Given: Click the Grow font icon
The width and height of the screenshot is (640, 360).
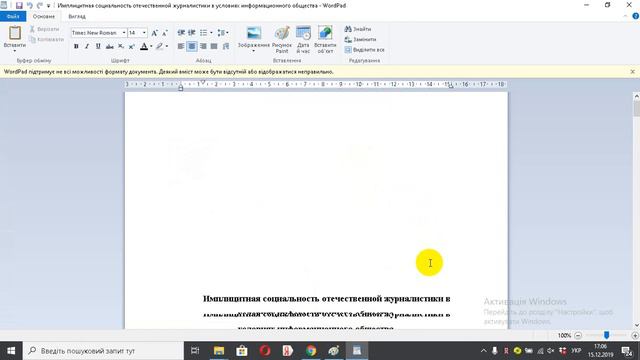Looking at the screenshot, I should point(154,33).
